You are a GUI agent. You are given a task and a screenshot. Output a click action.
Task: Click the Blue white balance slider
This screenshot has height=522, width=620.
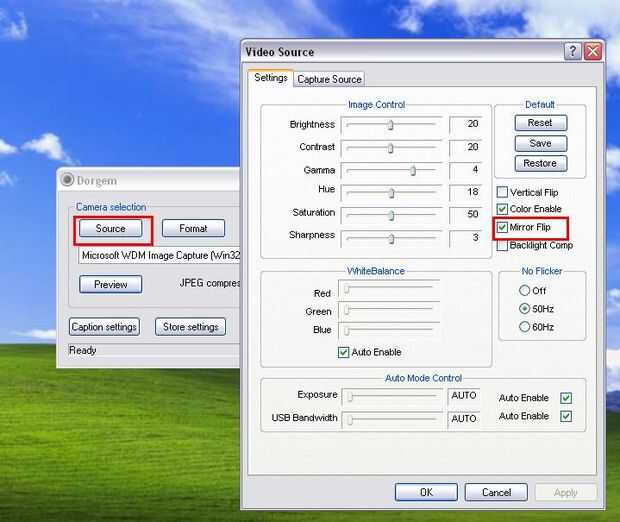389,330
